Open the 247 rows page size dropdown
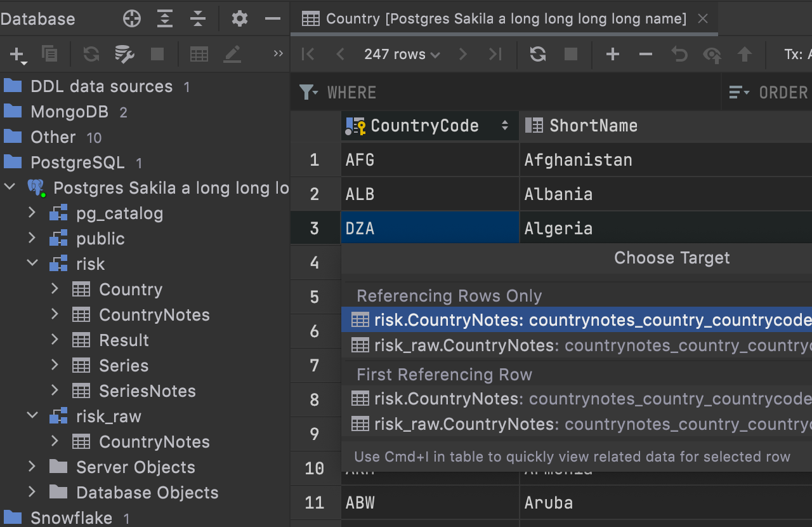The width and height of the screenshot is (812, 527). click(x=402, y=55)
